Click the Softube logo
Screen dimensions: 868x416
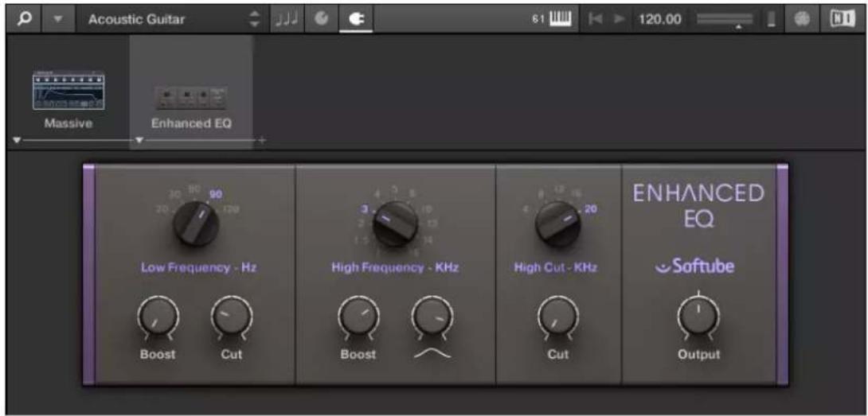[694, 267]
